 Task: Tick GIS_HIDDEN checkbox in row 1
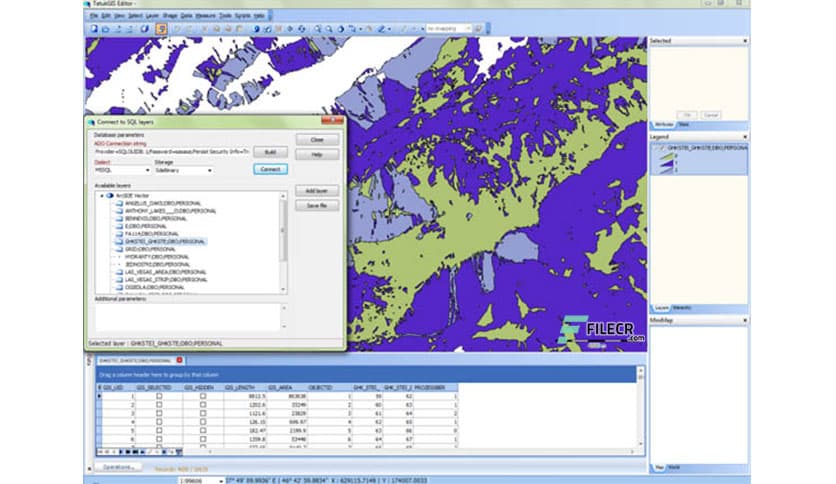tap(203, 396)
